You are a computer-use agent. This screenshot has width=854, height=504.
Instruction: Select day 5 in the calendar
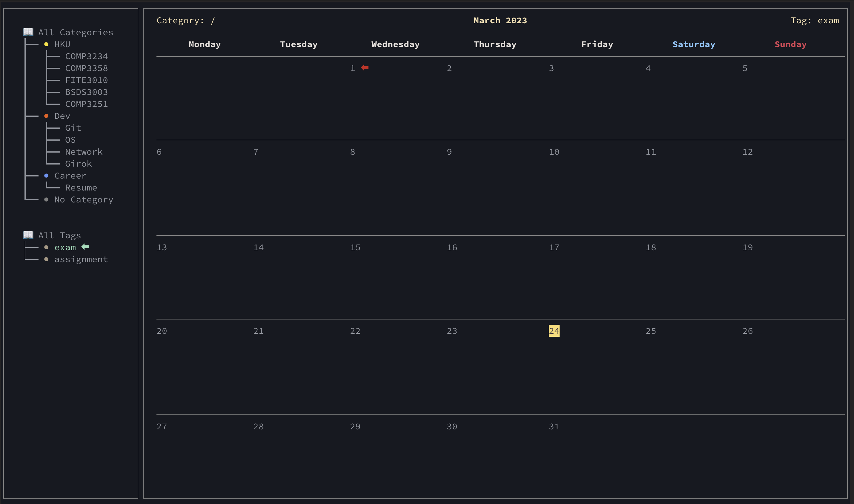(745, 68)
